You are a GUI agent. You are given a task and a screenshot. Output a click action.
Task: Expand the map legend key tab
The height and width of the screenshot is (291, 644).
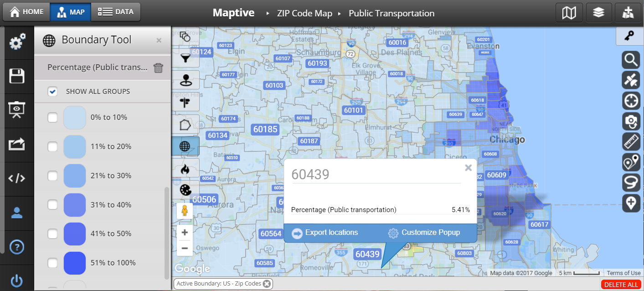pos(630,36)
